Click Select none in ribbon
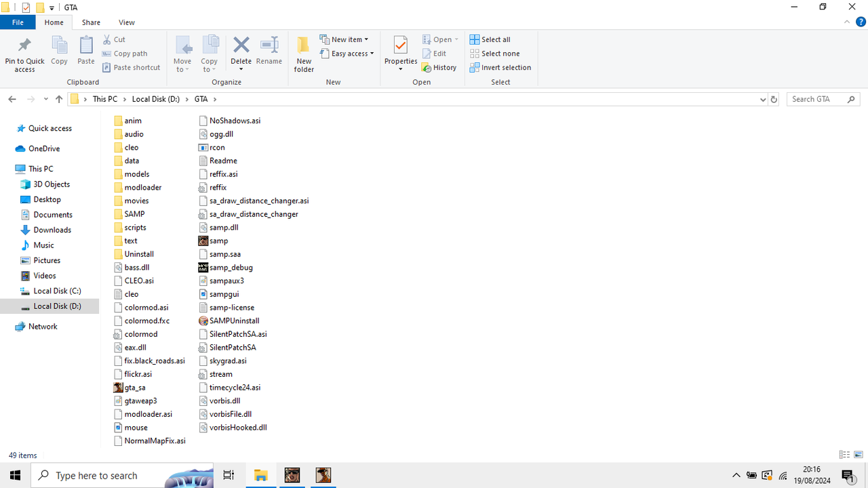The width and height of the screenshot is (868, 488). (494, 54)
